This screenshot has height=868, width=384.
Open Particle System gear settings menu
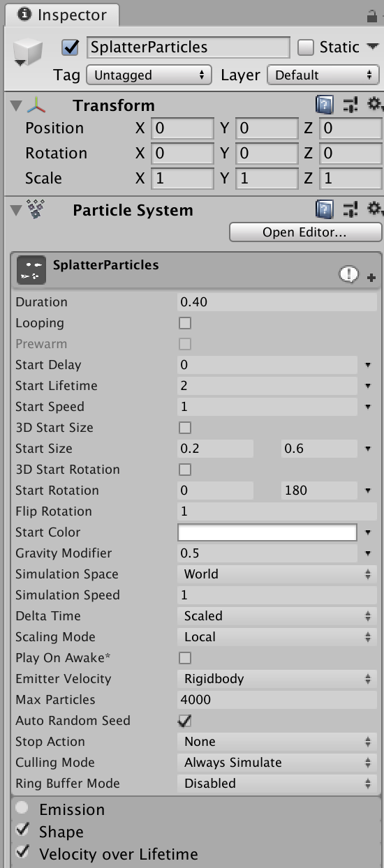click(x=375, y=208)
